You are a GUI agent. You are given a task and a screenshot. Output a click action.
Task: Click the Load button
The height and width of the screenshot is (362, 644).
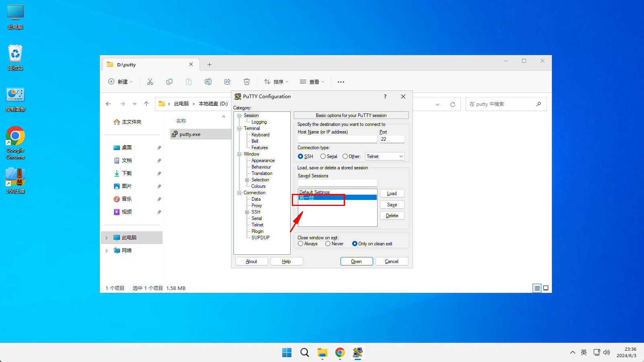[x=392, y=193]
